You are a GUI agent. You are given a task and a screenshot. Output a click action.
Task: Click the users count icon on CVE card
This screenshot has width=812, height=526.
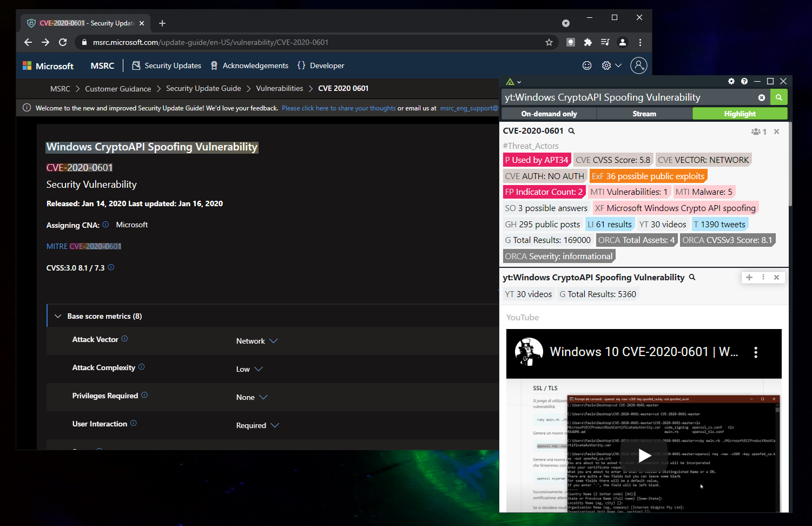pyautogui.click(x=759, y=131)
